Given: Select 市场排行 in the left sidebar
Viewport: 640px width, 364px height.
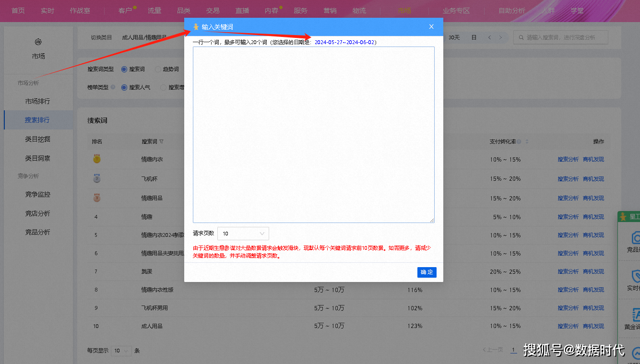Looking at the screenshot, I should (x=37, y=101).
